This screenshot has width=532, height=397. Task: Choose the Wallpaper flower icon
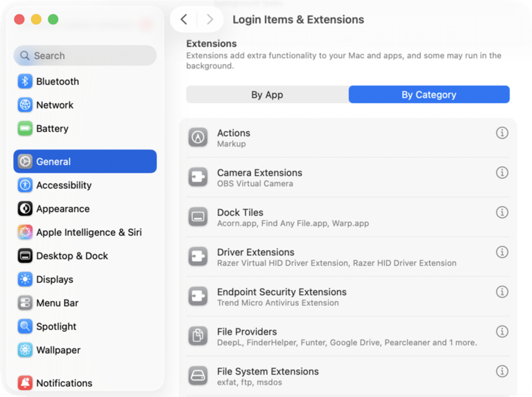click(x=25, y=350)
